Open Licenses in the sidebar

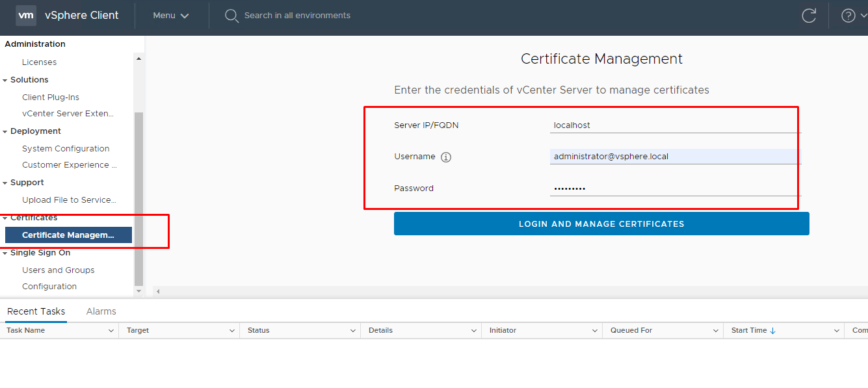tap(39, 62)
